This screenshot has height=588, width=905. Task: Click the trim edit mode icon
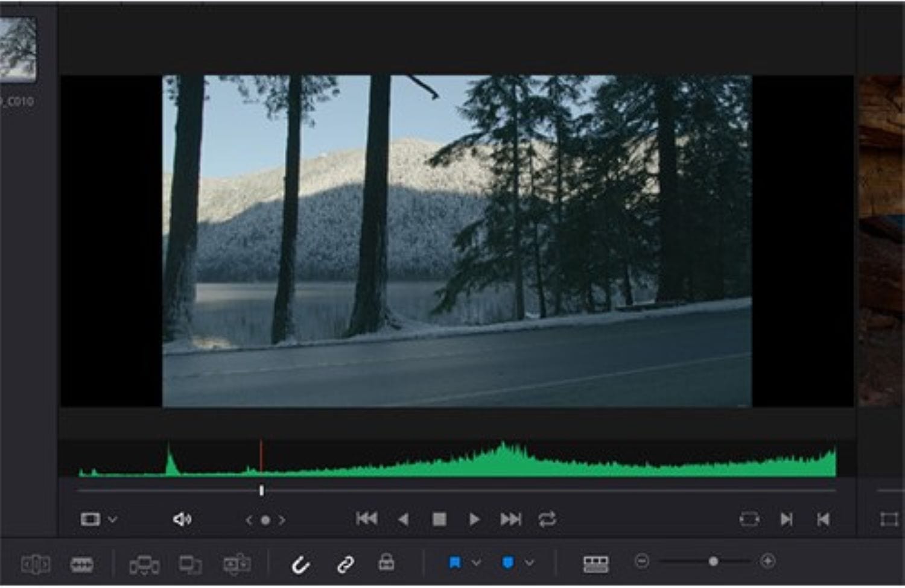coord(35,564)
